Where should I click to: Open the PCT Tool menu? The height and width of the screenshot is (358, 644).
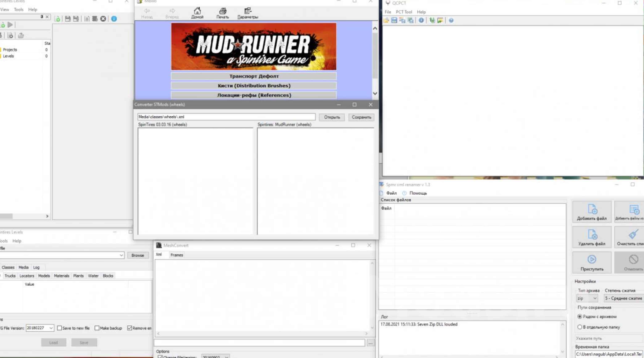403,12
